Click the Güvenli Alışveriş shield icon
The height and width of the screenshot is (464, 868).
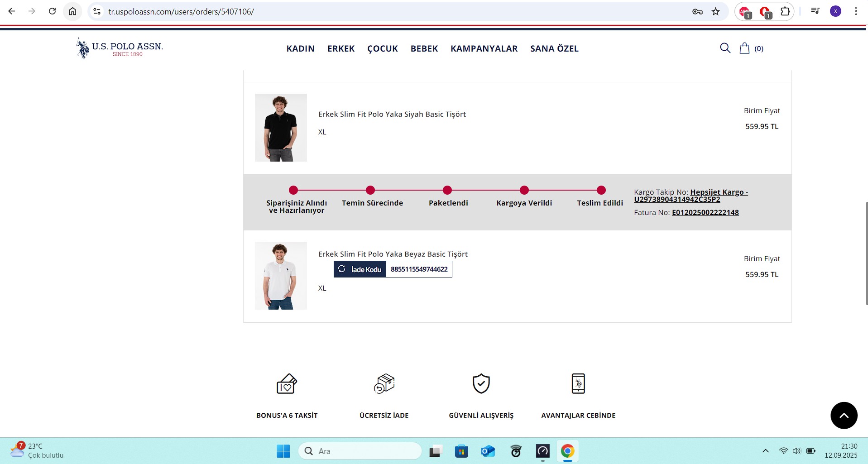481,384
